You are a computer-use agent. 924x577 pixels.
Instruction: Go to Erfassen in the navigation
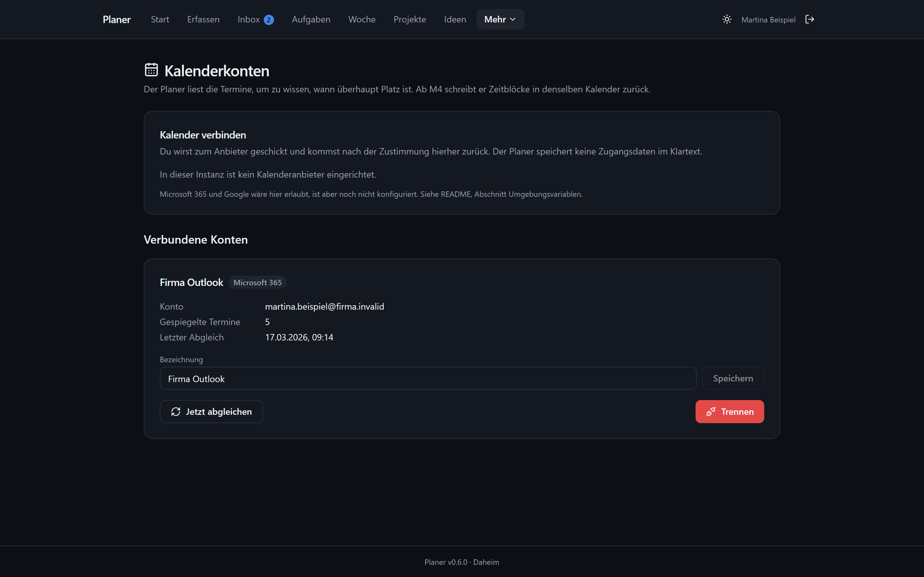click(x=203, y=20)
